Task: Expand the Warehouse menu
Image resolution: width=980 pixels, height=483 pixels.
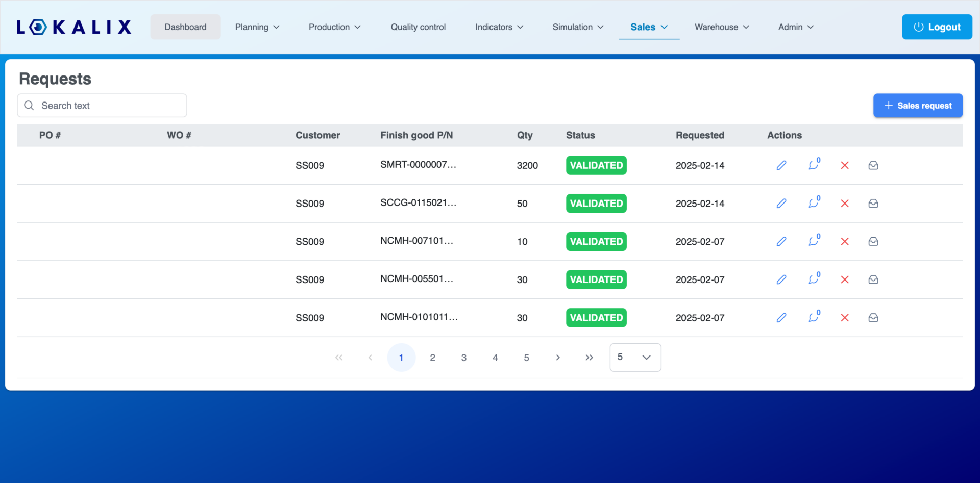Action: tap(722, 27)
